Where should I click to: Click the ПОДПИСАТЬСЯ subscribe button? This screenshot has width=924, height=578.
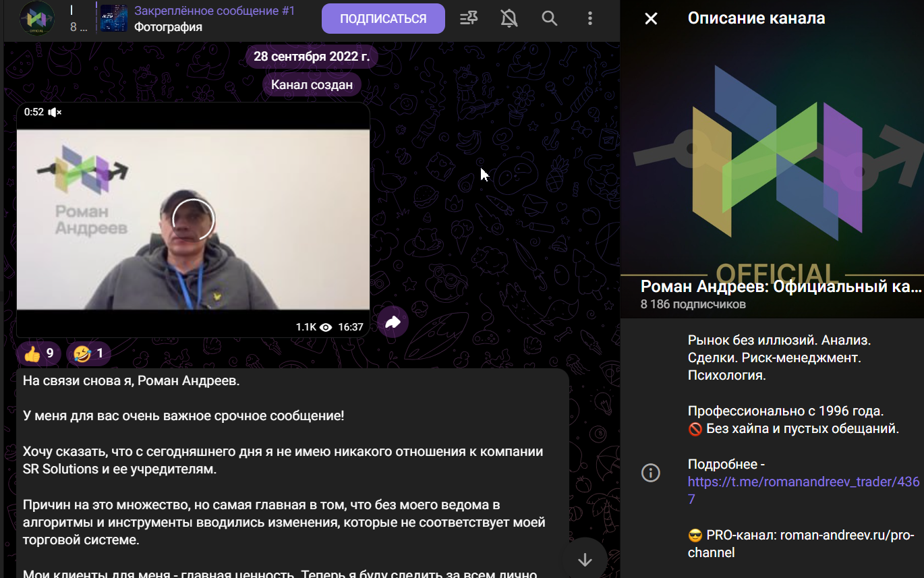(x=383, y=18)
